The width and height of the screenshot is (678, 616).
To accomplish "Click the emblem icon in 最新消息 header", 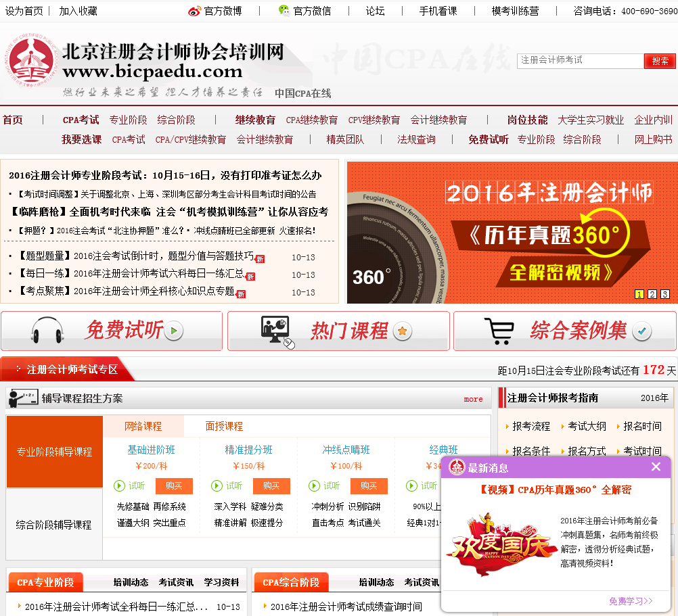I will tap(457, 467).
